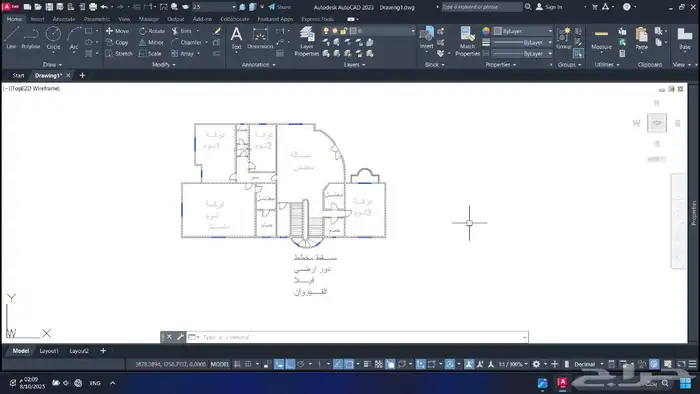700x394 pixels.
Task: Open the Decimal units dropdown
Action: (589, 364)
